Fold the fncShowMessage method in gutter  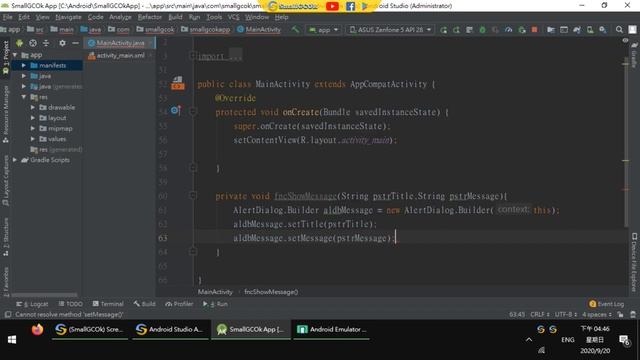(x=193, y=196)
